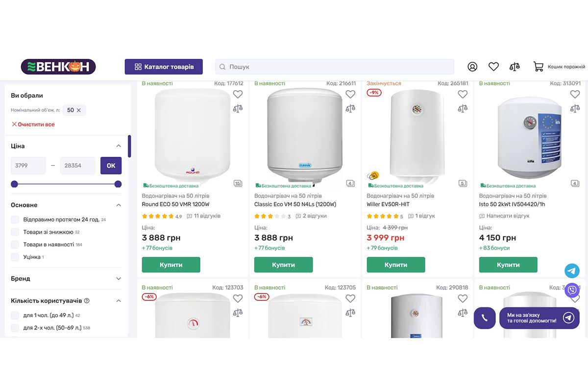This screenshot has height=392, width=588.
Task: Add Round ECO 50 heater to favorites
Action: (x=238, y=95)
